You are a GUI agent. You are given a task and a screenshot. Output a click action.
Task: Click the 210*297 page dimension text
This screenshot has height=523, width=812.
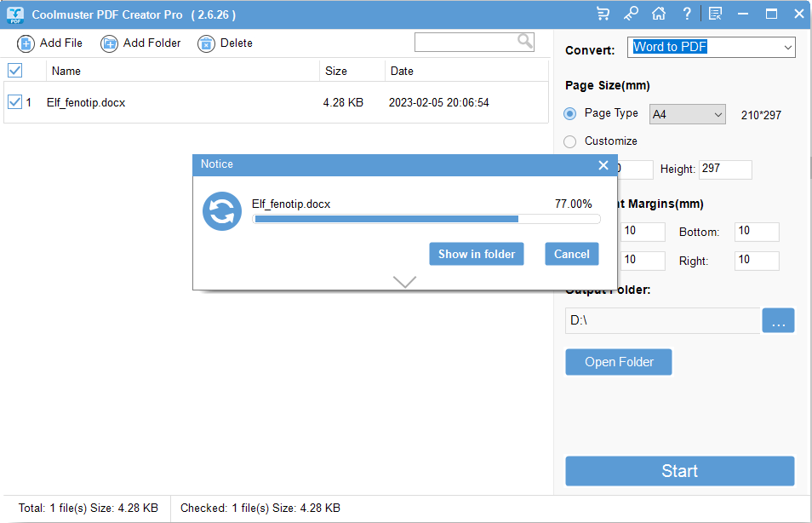[761, 115]
